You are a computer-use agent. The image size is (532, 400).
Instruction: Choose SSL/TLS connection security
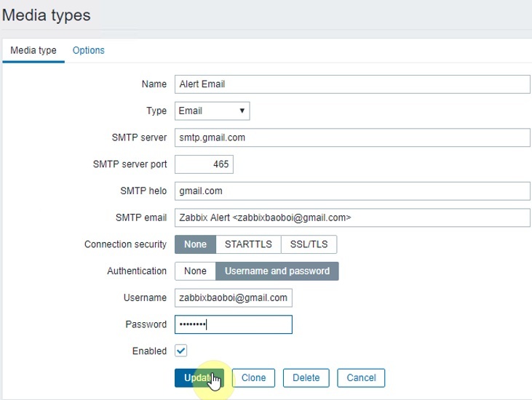309,244
